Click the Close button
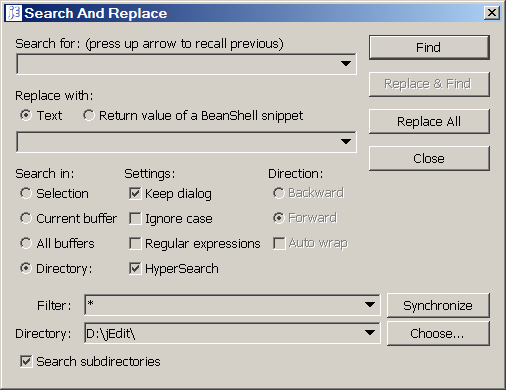This screenshot has height=390, width=506. pos(429,158)
